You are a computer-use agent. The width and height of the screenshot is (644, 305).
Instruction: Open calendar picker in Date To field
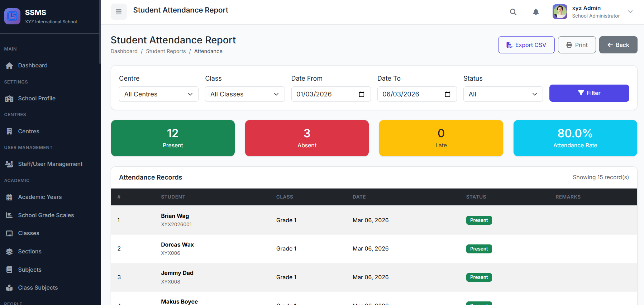(447, 94)
